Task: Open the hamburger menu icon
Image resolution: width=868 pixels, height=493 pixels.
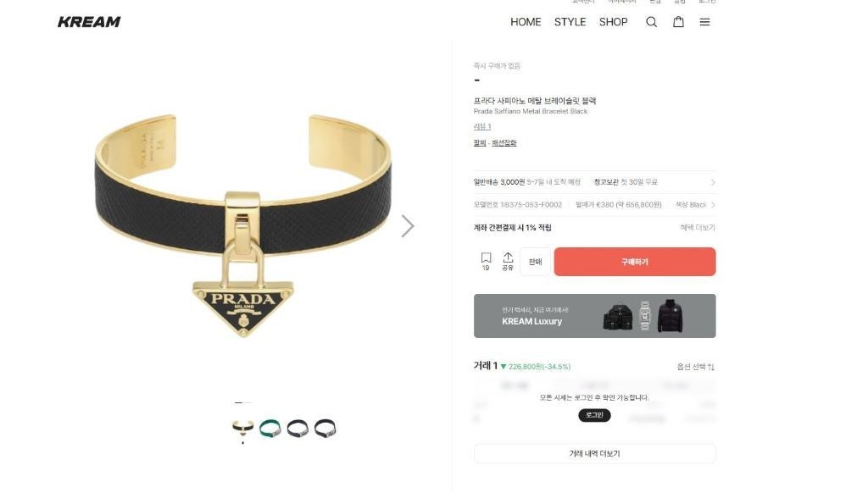Action: coord(704,22)
